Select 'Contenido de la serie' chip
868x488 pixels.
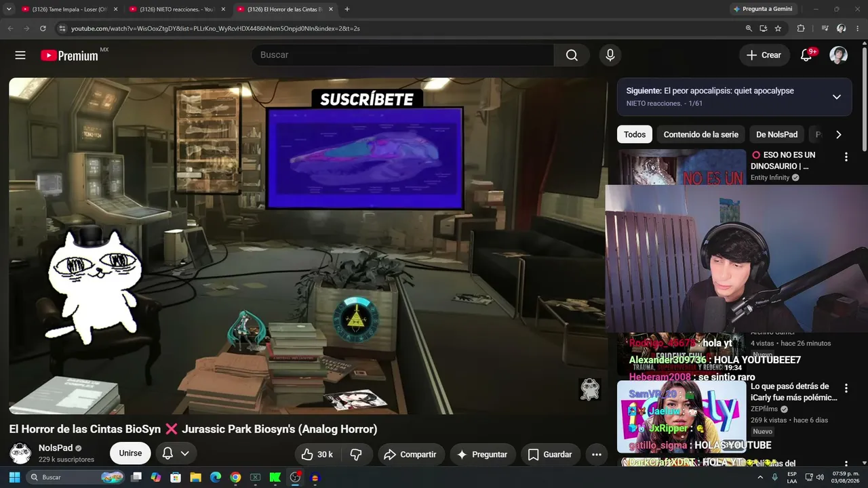pos(701,134)
